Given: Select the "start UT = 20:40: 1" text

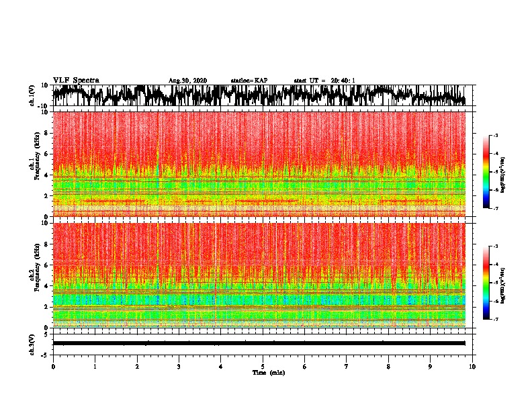Looking at the screenshot, I should click(324, 81).
